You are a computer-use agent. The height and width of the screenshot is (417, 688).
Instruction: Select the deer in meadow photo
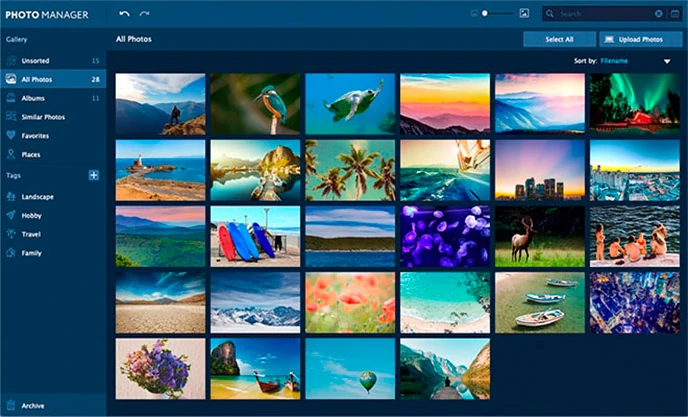(x=540, y=237)
